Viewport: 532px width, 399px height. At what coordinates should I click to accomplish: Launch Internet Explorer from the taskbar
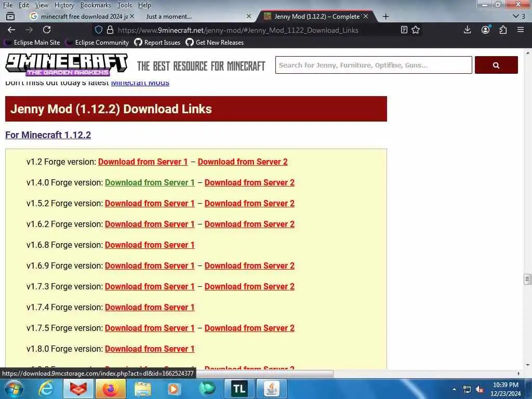tap(46, 389)
